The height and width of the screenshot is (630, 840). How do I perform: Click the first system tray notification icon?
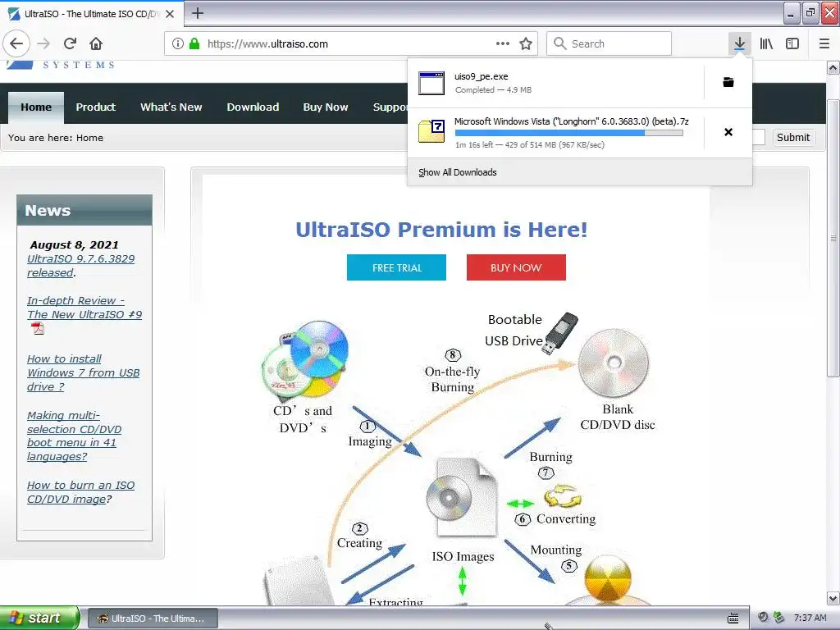(x=764, y=618)
